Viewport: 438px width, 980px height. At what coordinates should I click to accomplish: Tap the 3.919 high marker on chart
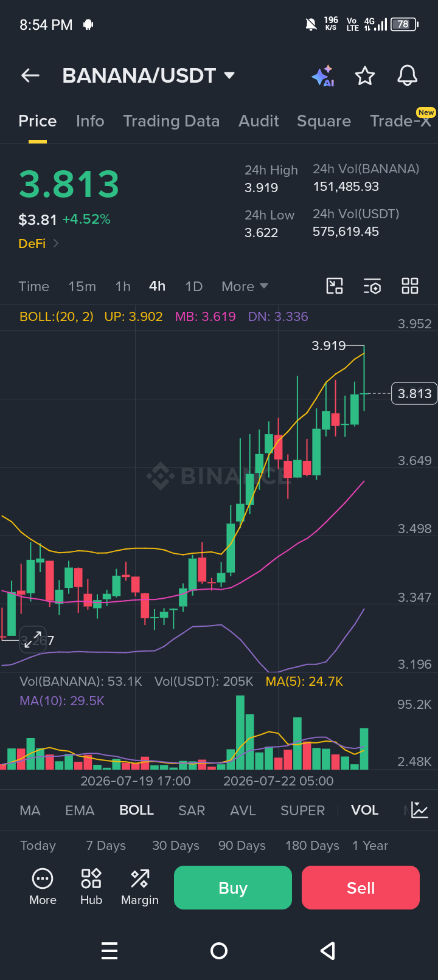(328, 346)
